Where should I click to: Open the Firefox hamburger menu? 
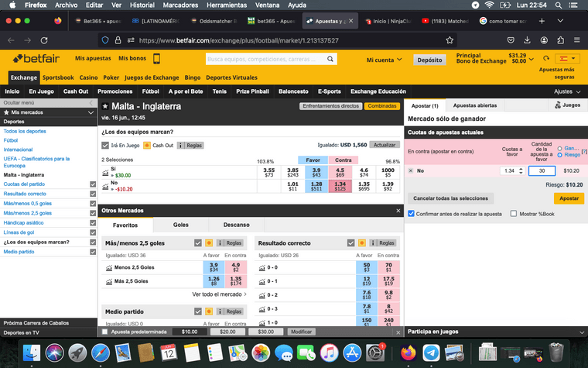tap(576, 40)
